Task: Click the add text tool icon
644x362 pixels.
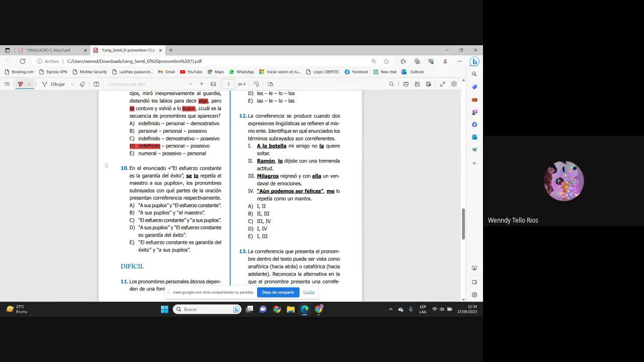Action: [96, 84]
